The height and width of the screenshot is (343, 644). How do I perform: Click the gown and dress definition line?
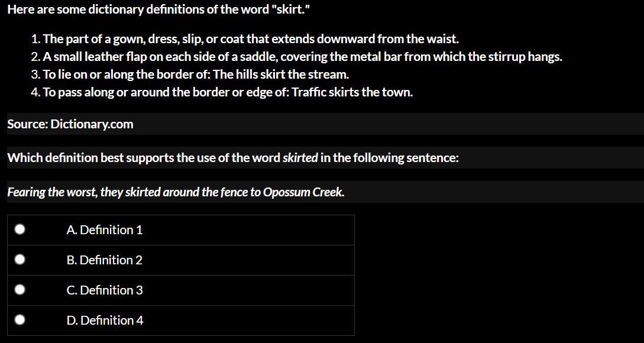point(244,39)
